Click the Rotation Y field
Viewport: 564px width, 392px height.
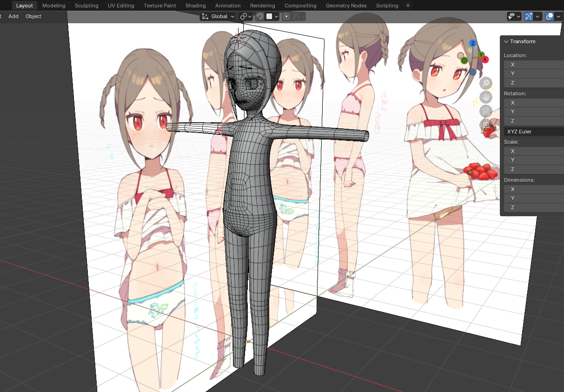pos(534,112)
